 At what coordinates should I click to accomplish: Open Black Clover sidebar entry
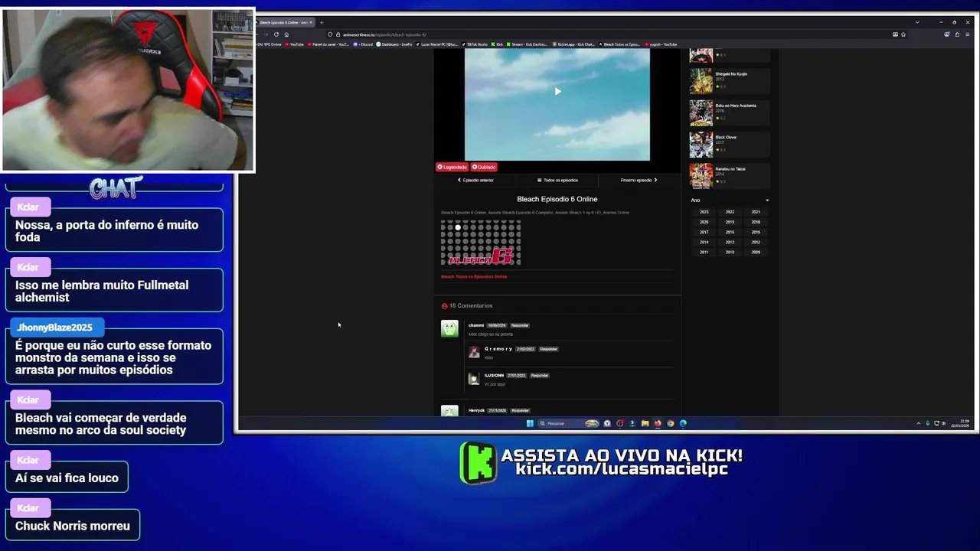click(730, 145)
